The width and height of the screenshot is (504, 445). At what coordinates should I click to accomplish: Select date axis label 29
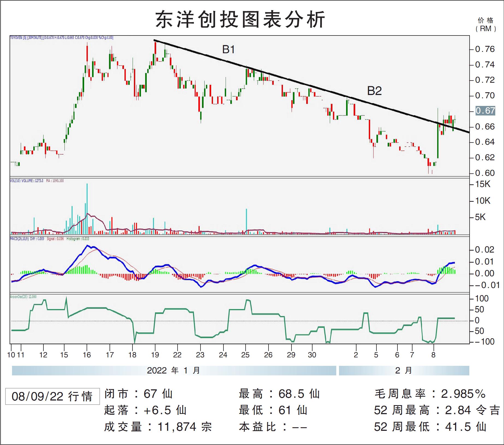point(291,355)
